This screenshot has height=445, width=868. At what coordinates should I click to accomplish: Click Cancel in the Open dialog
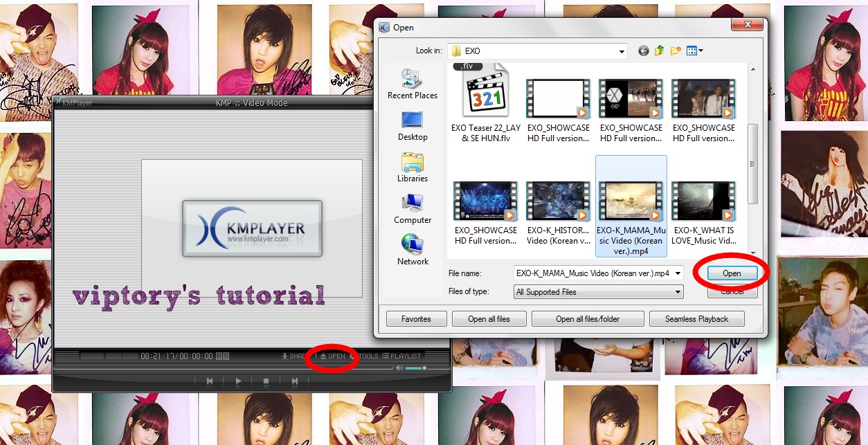coord(732,291)
